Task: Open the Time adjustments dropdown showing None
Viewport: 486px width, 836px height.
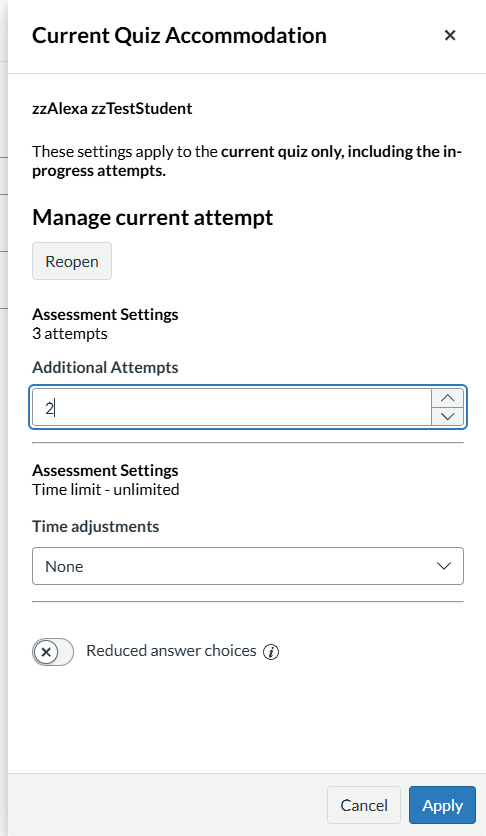Action: point(248,566)
